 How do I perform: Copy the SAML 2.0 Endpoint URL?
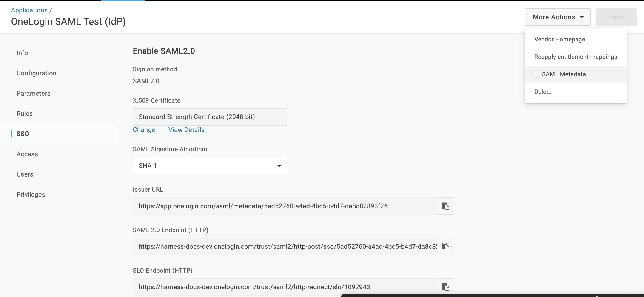coord(445,246)
